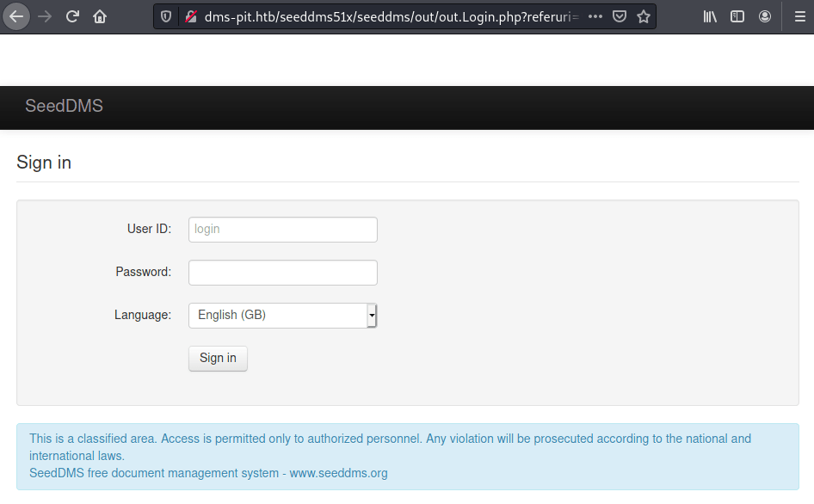Select the address bar URL text
The height and width of the screenshot is (504, 814).
pos(392,16)
